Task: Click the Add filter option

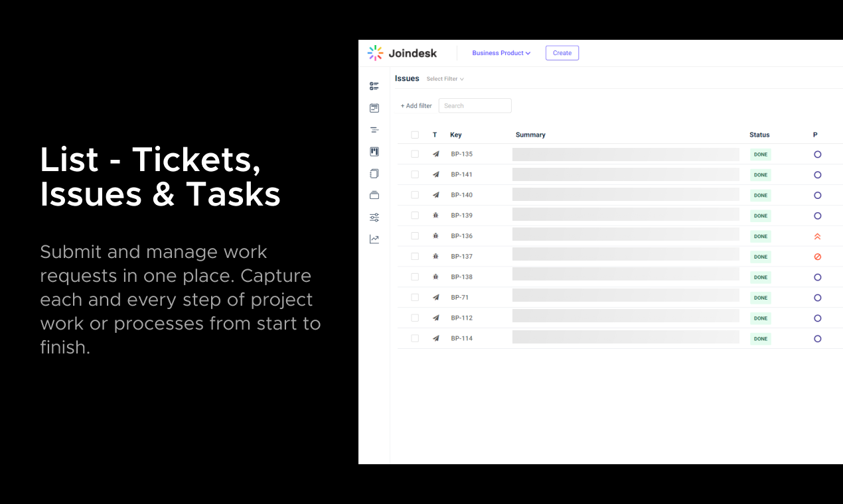Action: click(416, 105)
